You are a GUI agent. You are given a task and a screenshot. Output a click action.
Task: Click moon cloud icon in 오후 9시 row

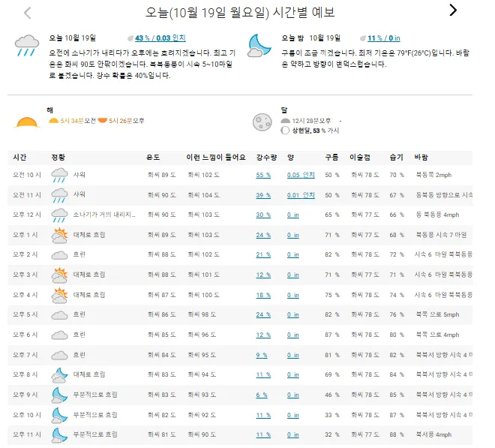(60, 395)
